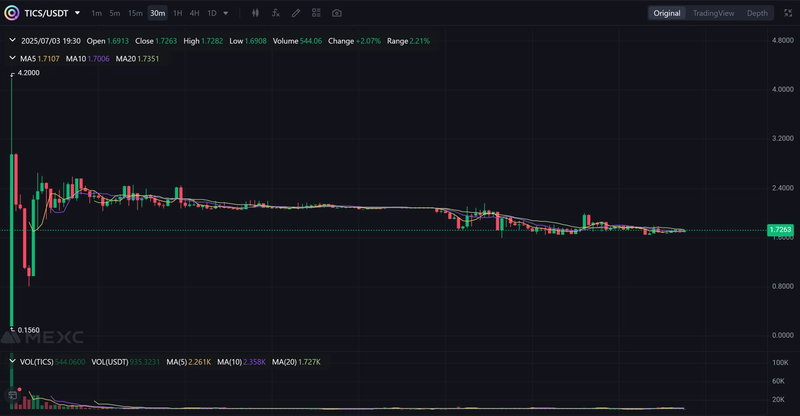Click the current price tag 1.7263

(x=780, y=230)
